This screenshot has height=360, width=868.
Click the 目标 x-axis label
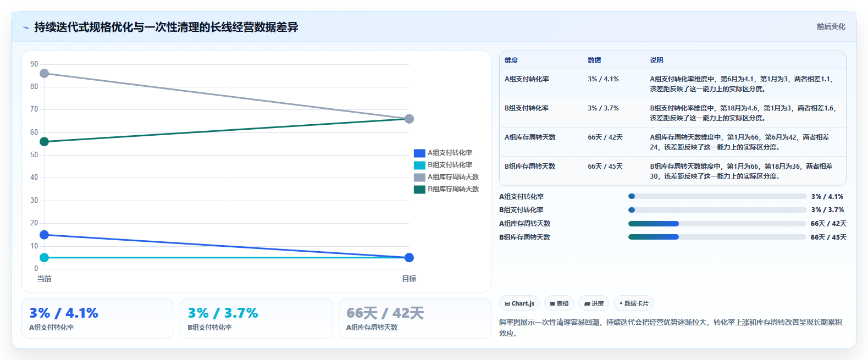pyautogui.click(x=409, y=279)
